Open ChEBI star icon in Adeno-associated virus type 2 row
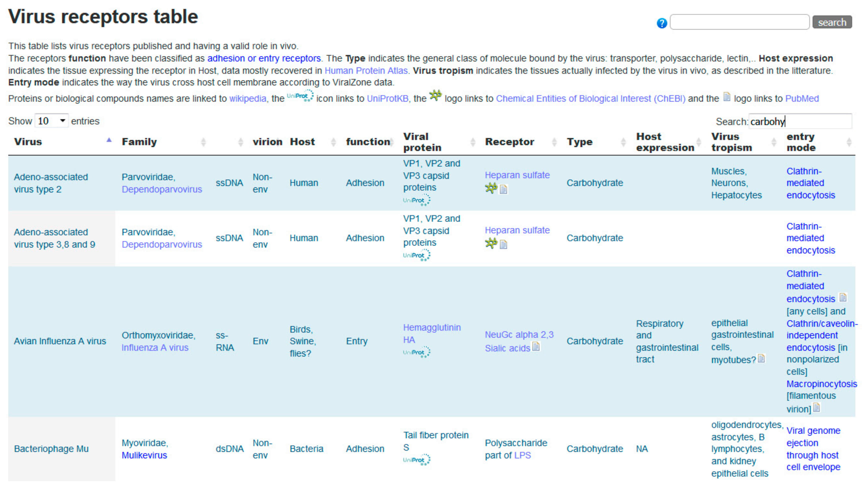This screenshot has height=489, width=868. (491, 188)
